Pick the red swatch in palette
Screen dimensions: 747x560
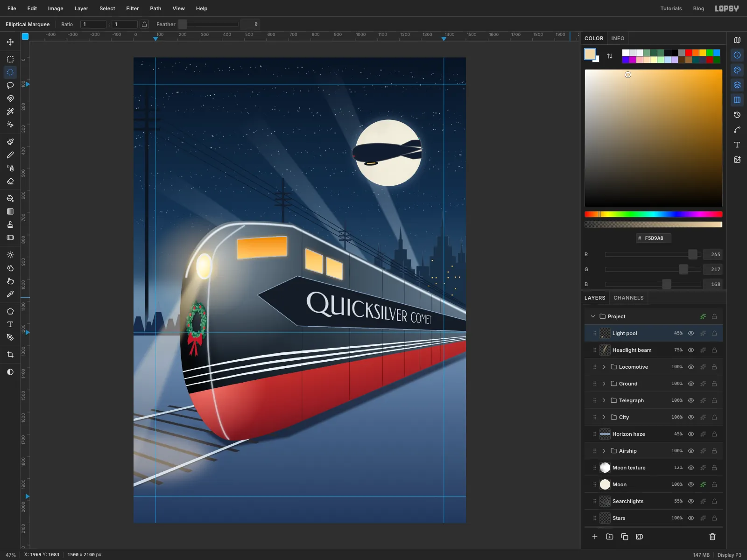(689, 53)
